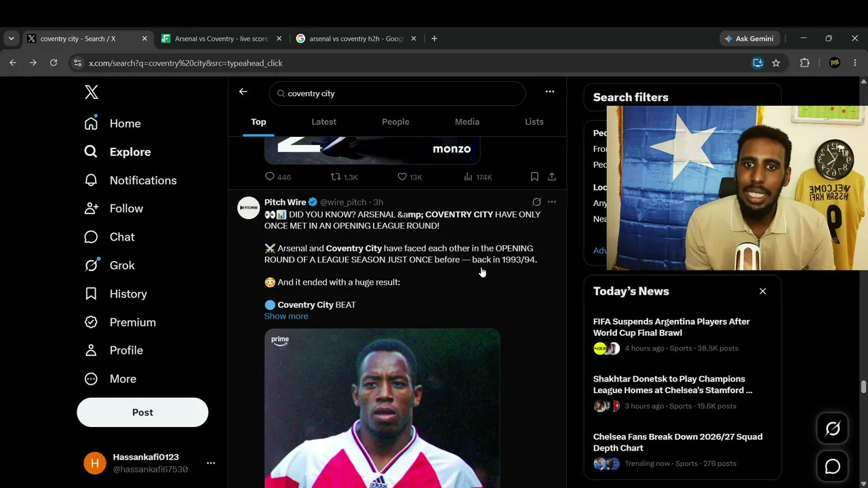The image size is (868, 488).
Task: Repost the post with 1.3K reposts
Action: [x=344, y=177]
